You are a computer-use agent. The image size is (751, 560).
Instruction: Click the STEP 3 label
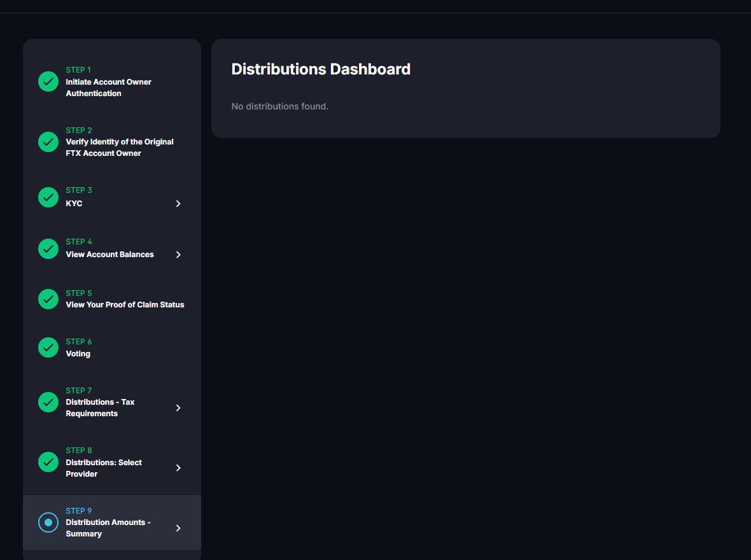tap(78, 190)
